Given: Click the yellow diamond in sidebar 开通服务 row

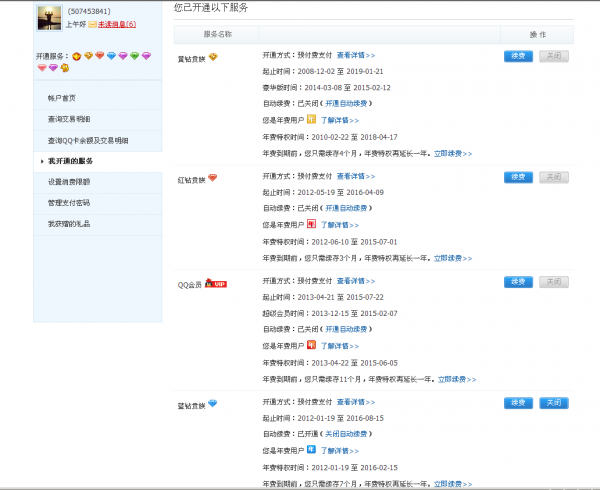Looking at the screenshot, I should tap(88, 56).
